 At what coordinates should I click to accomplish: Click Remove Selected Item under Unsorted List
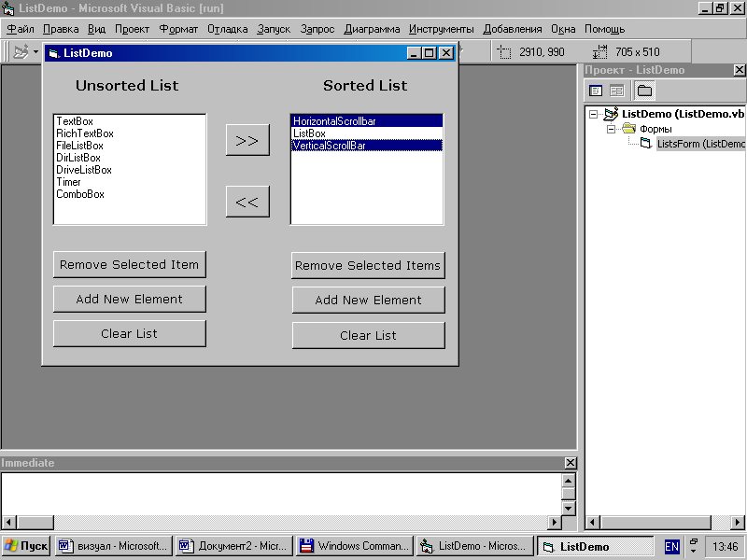click(x=130, y=264)
